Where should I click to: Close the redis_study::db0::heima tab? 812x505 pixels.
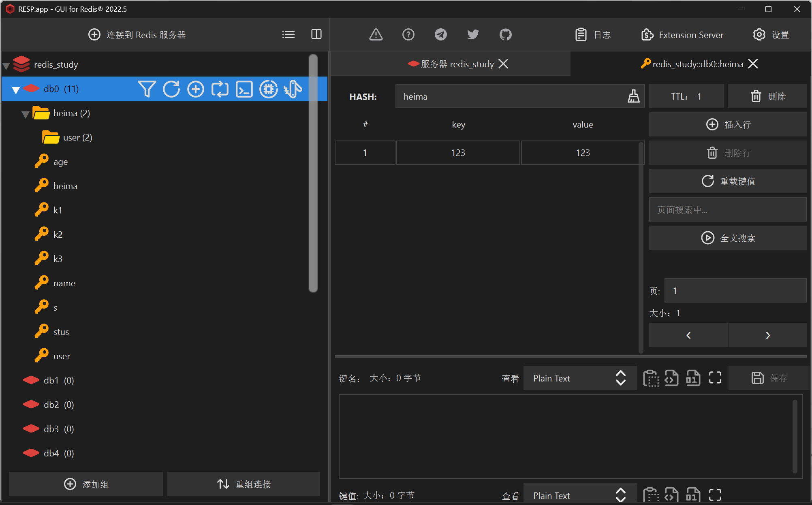point(753,64)
